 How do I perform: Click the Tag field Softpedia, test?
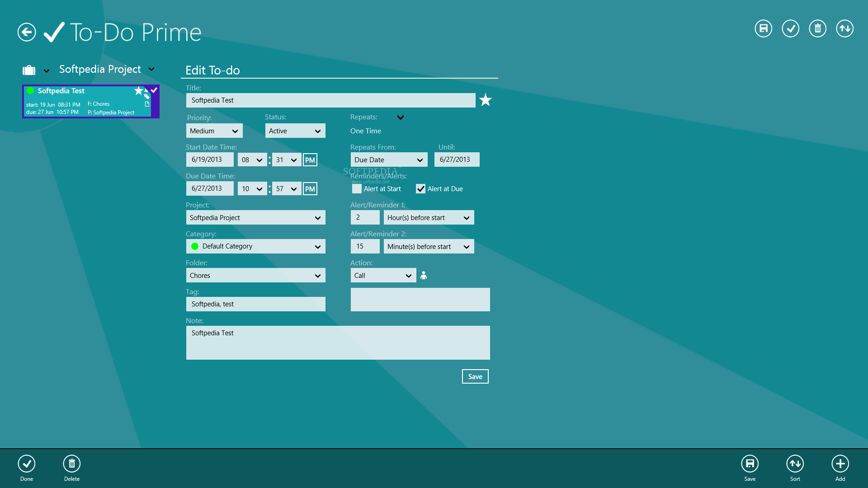(255, 304)
